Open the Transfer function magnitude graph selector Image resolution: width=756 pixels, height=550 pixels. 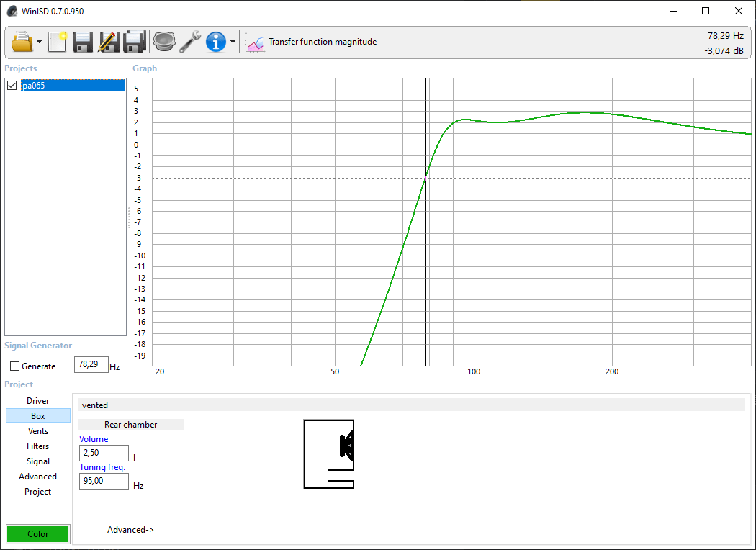(x=323, y=42)
